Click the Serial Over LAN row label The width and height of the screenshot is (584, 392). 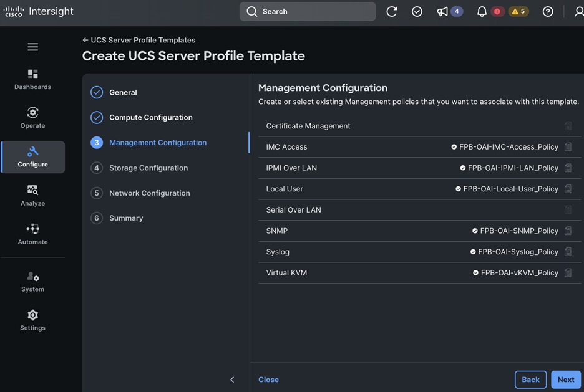click(x=293, y=210)
